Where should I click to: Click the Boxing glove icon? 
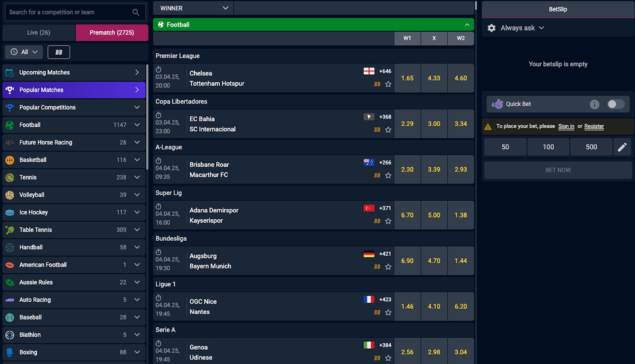point(10,352)
